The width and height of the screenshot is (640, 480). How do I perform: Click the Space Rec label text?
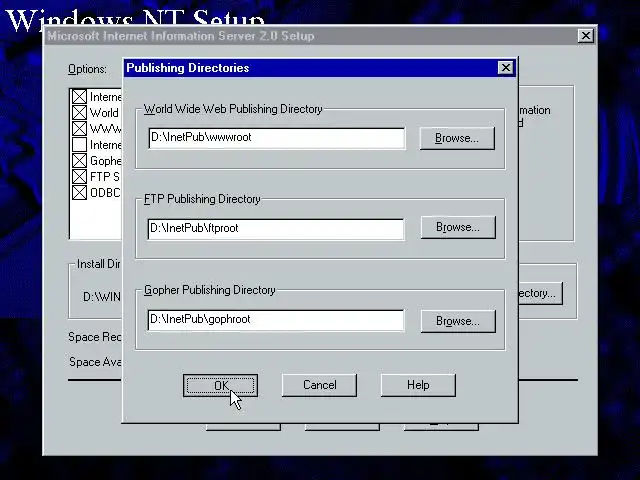(95, 337)
